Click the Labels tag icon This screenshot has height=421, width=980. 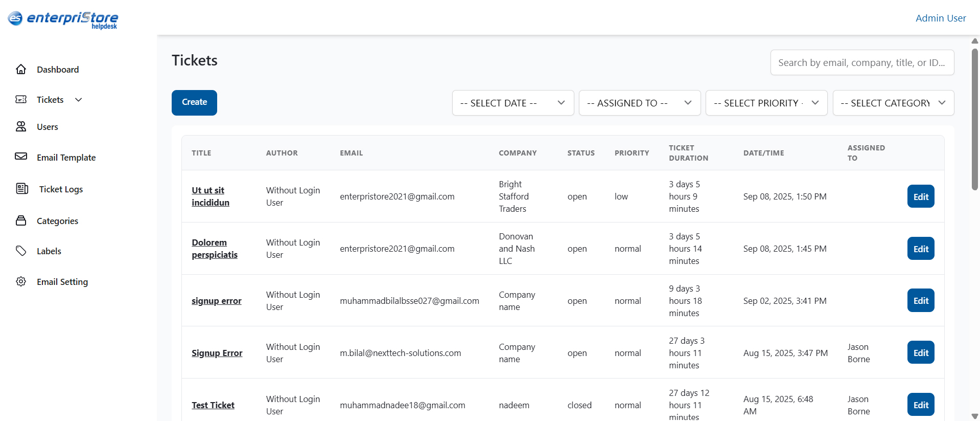coord(21,251)
